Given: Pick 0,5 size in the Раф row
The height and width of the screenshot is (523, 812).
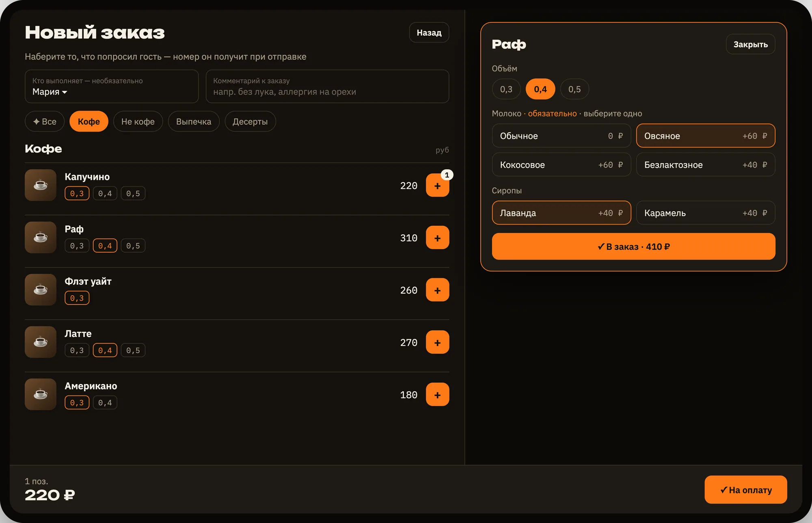Looking at the screenshot, I should [133, 246].
